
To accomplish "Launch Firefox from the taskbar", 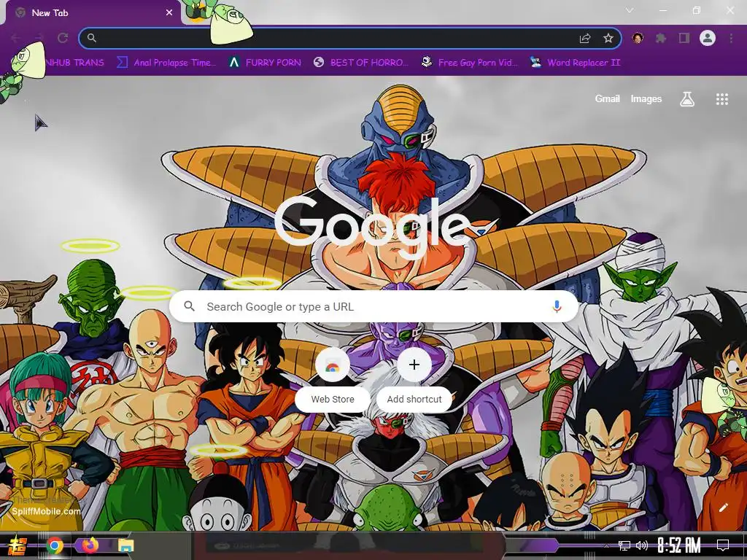I will pyautogui.click(x=90, y=545).
